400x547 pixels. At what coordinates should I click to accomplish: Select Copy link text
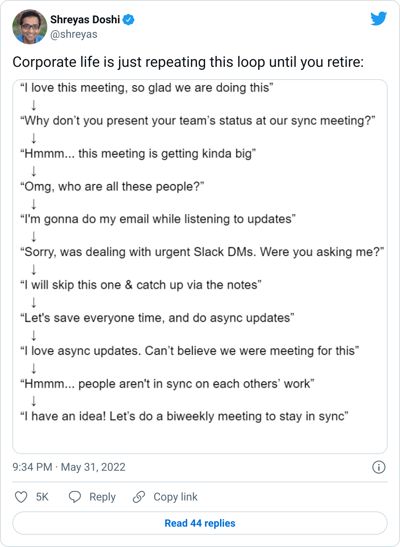(175, 497)
